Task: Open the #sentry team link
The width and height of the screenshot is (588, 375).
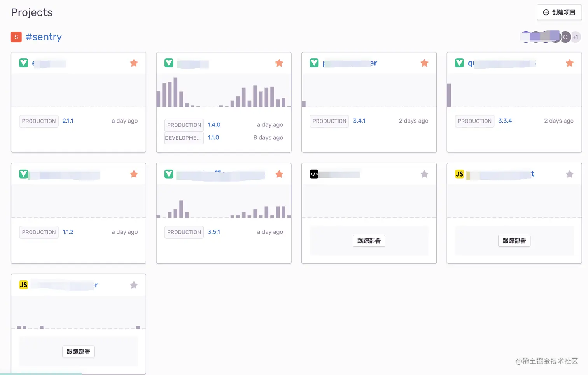Action: pyautogui.click(x=44, y=37)
